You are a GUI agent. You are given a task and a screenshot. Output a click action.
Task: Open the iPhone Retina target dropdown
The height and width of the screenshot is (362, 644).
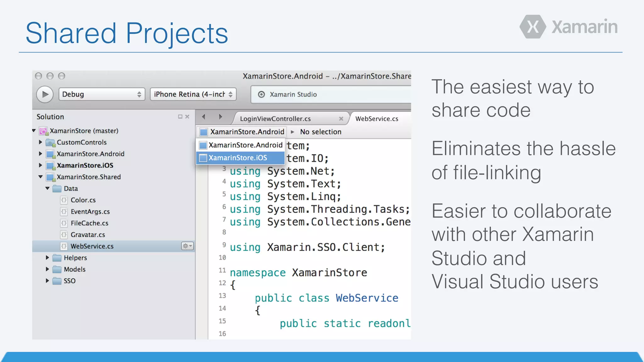(193, 94)
